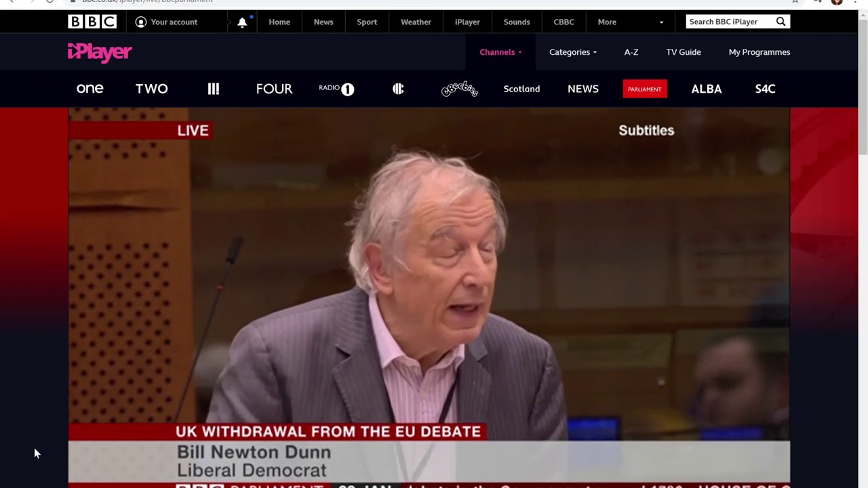
Task: Open the A-Z programme listing
Action: (x=631, y=52)
